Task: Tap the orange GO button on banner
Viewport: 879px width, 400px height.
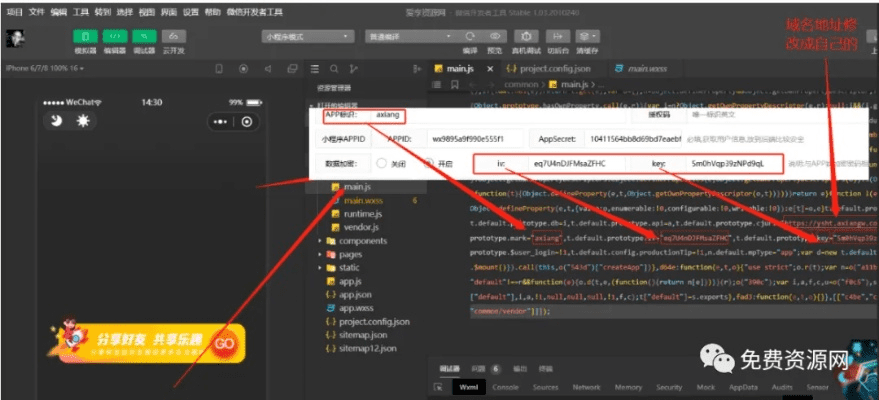Action: (x=225, y=342)
